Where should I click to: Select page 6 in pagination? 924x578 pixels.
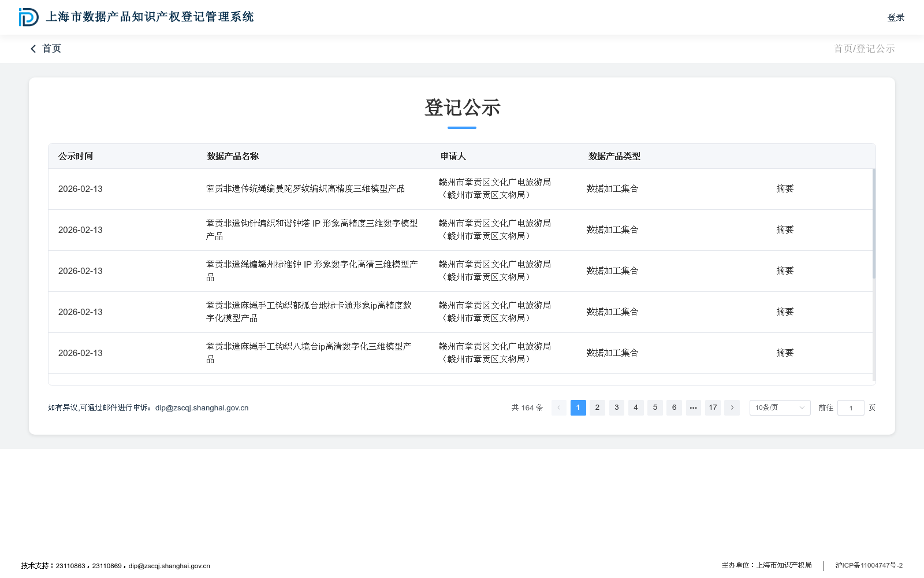[674, 408]
